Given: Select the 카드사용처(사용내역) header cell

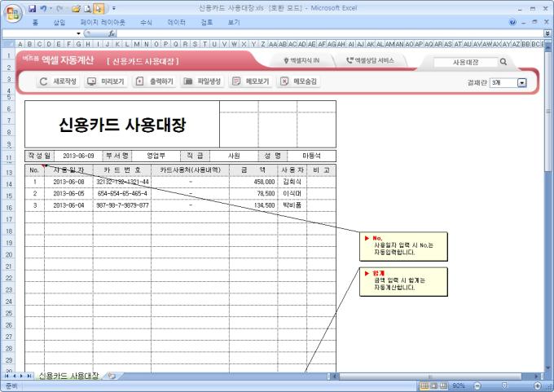Looking at the screenshot, I should [x=190, y=170].
